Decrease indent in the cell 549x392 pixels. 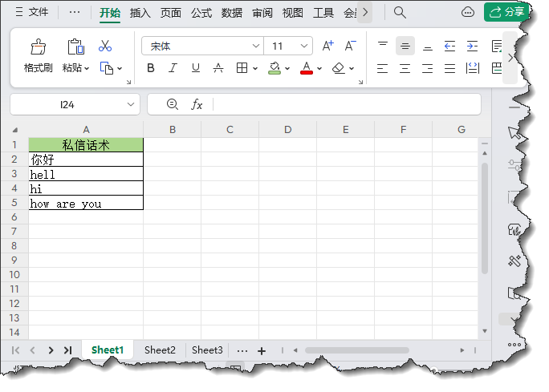[449, 46]
